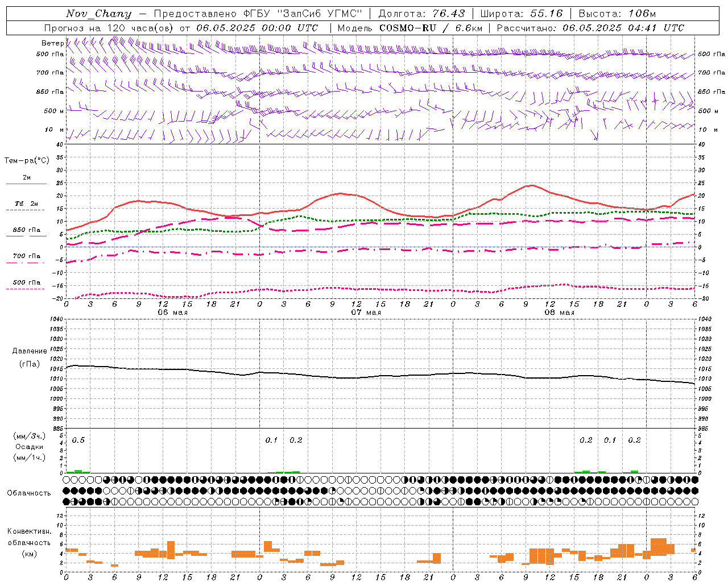728x582 pixels.
Task: Click the Td 2м dew point legend entry
Action: (27, 203)
